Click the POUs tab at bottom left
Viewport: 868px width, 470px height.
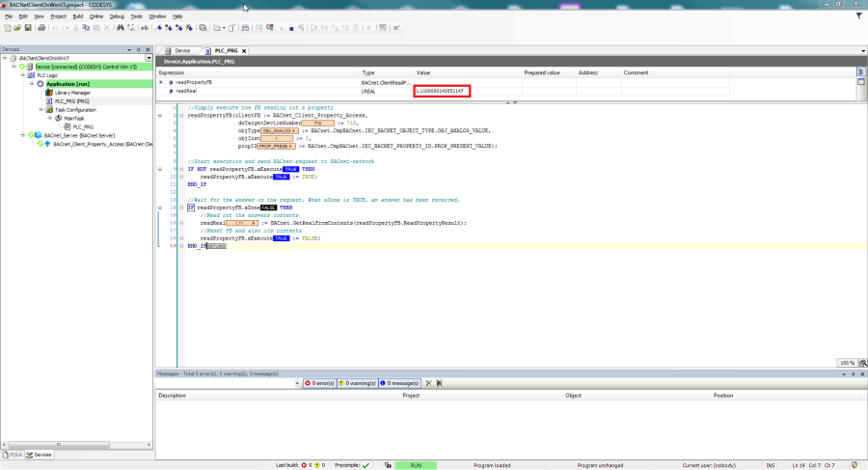click(x=14, y=455)
